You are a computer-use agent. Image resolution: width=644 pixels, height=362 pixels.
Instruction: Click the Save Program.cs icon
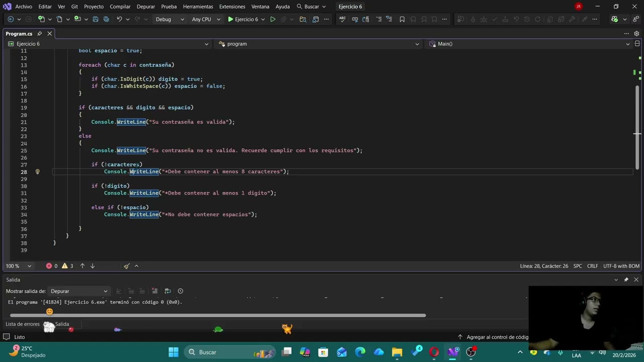click(x=95, y=19)
